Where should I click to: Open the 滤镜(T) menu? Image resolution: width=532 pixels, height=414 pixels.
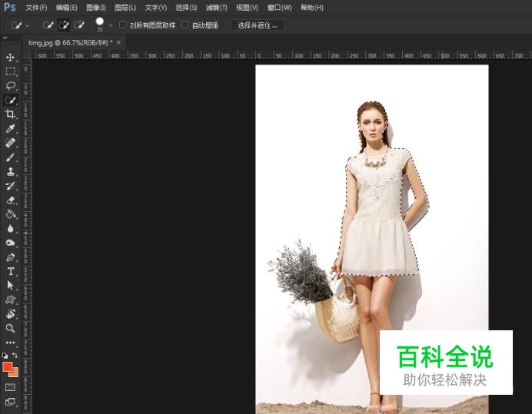(x=217, y=8)
